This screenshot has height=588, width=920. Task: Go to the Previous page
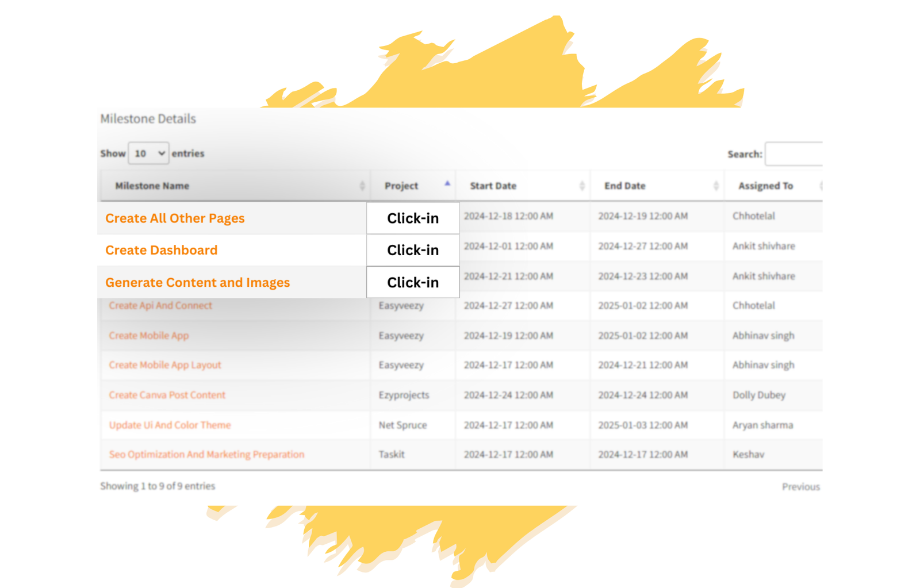point(800,487)
